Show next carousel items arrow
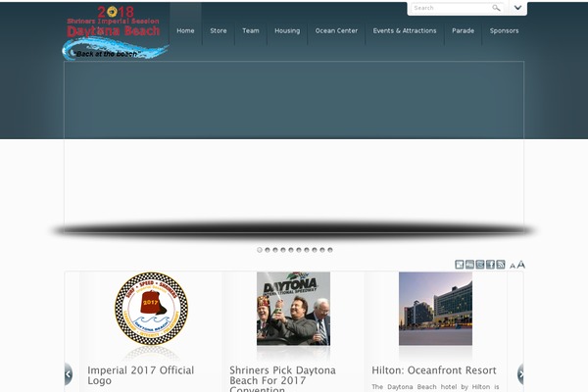The height and width of the screenshot is (392, 588). point(520,374)
